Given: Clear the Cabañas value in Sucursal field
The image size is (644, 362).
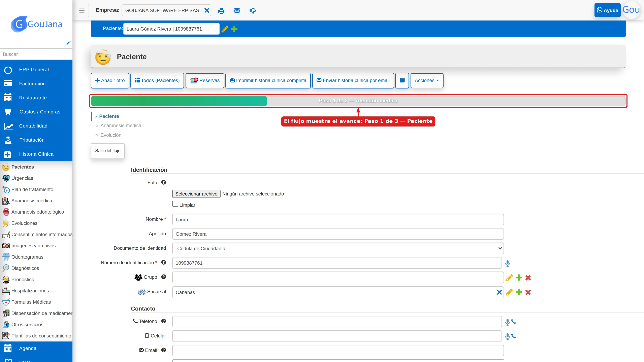Looking at the screenshot, I should pos(499,292).
